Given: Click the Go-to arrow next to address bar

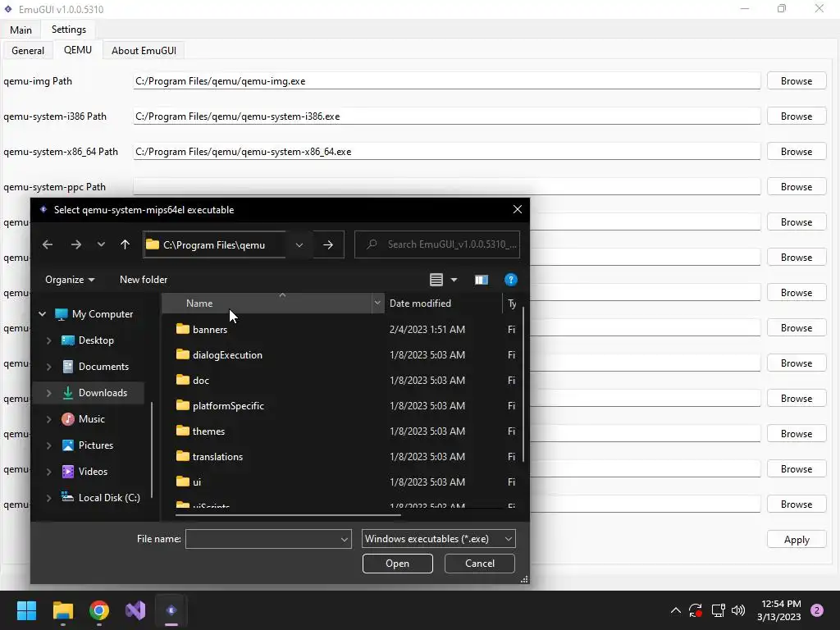Looking at the screenshot, I should [x=328, y=244].
